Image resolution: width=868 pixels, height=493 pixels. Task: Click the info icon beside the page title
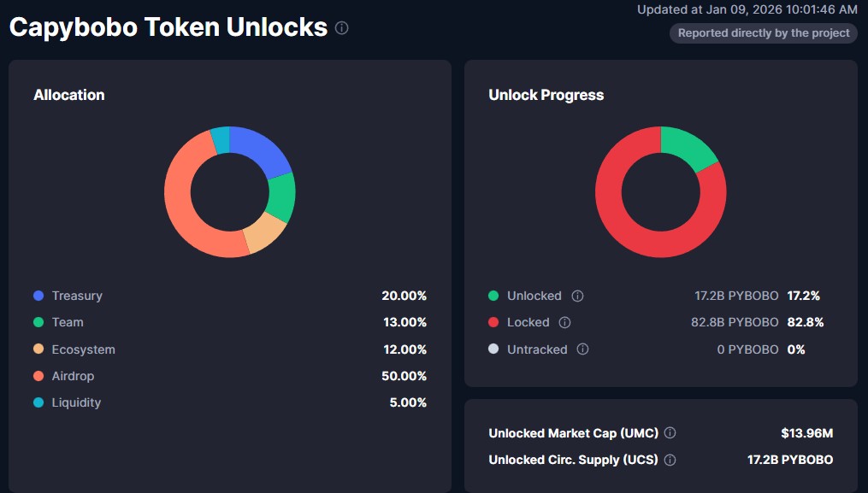342,28
